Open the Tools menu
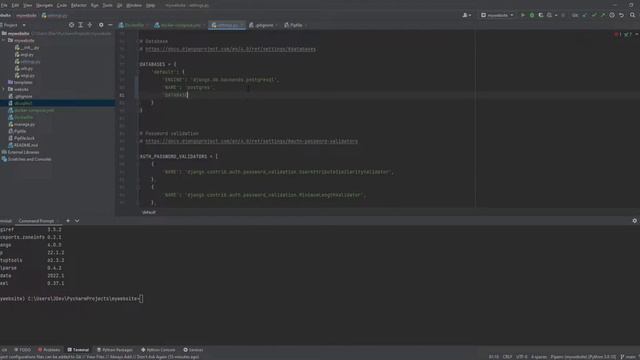This screenshot has height=360, width=640. click(x=107, y=5)
